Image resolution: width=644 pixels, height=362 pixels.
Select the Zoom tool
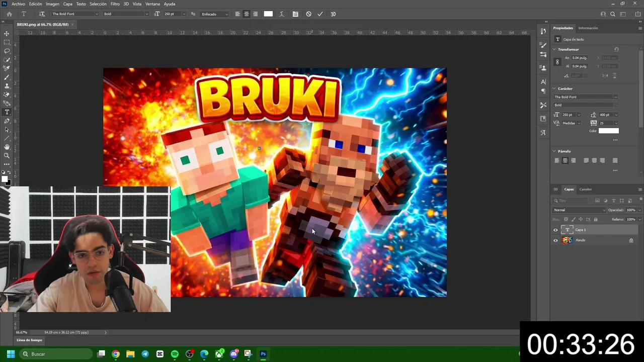point(7,155)
